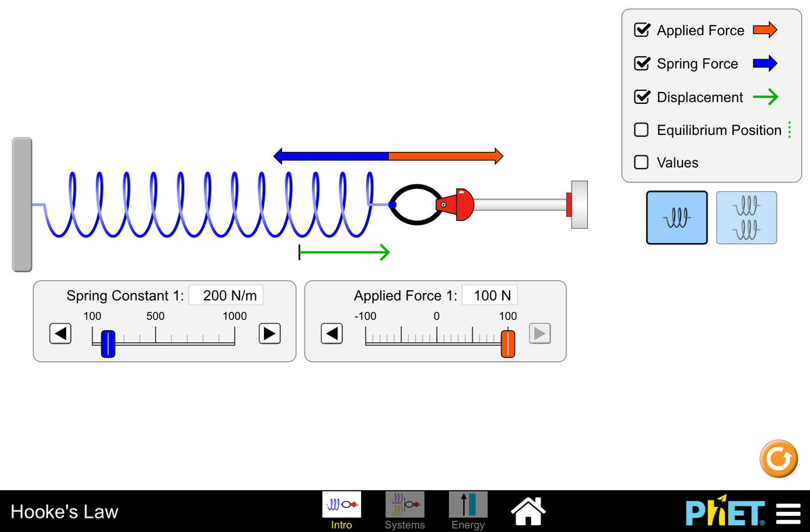Image resolution: width=810 pixels, height=532 pixels.
Task: Click the Reset All orange button
Action: pos(778,459)
